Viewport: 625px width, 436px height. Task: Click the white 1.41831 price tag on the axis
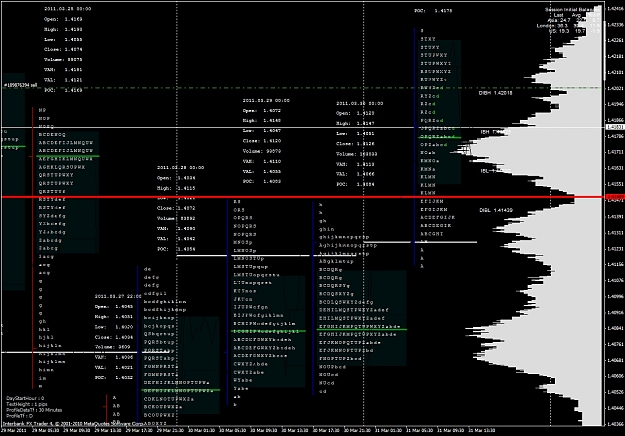(615, 127)
